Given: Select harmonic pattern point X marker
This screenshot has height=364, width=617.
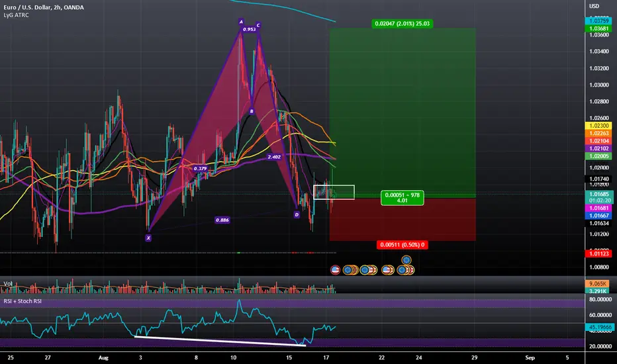Looking at the screenshot, I should click(148, 238).
